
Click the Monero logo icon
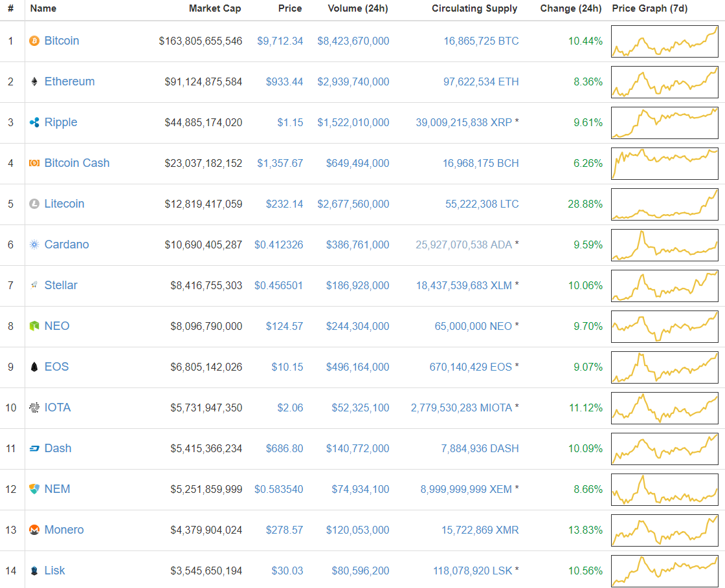(x=34, y=530)
